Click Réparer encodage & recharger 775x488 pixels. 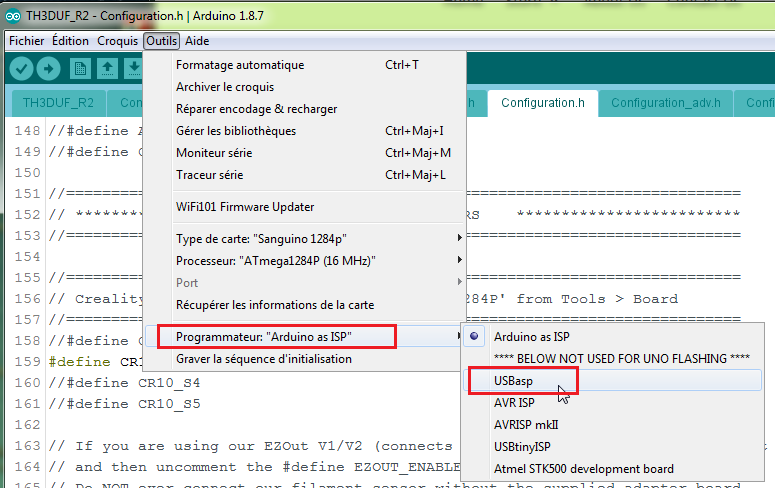305,109
